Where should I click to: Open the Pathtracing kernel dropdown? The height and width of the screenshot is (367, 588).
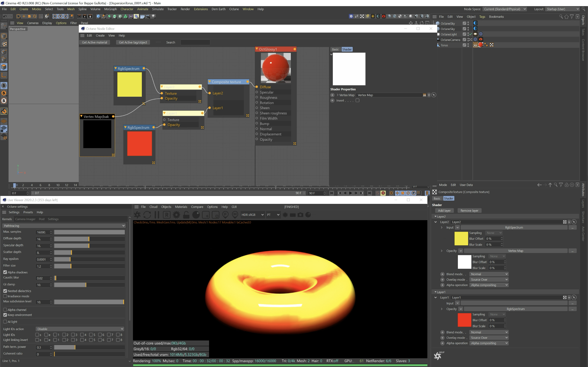coord(64,226)
